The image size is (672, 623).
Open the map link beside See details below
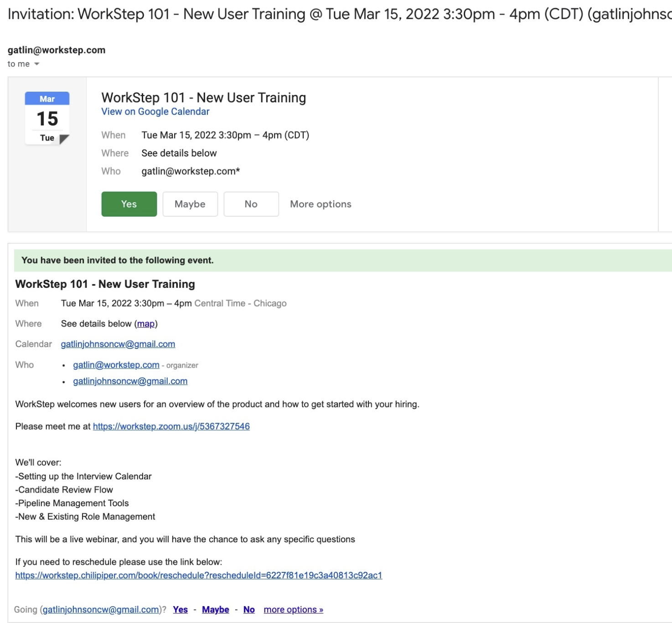point(146,324)
